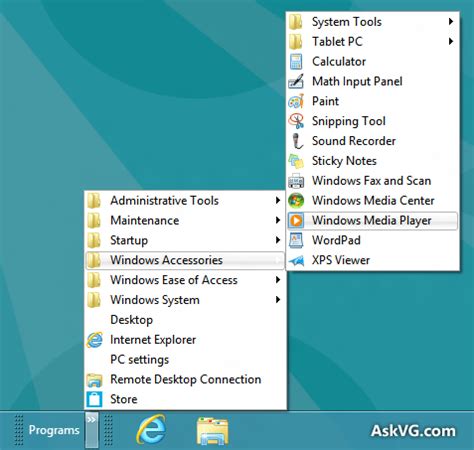Expand the System Tools submenu arrow

tap(451, 22)
